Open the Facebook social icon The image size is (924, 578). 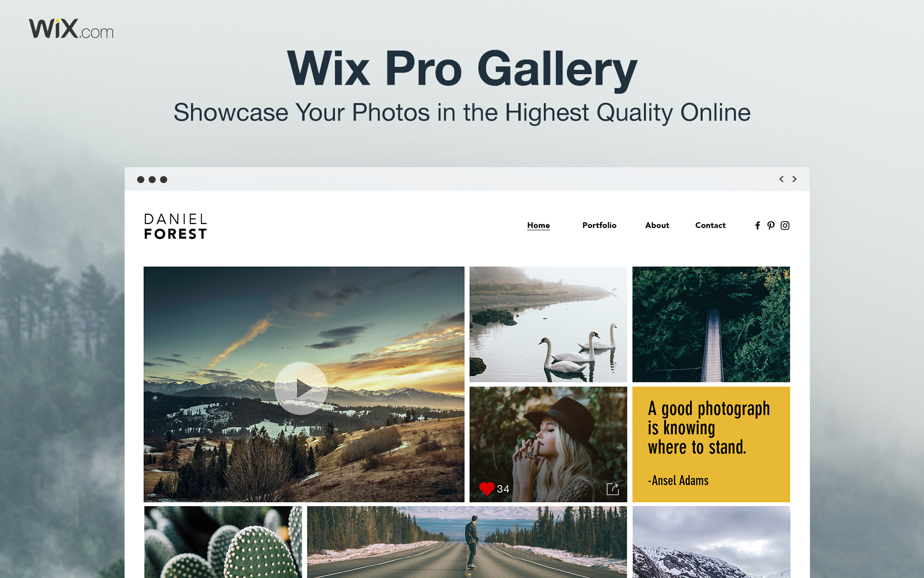pyautogui.click(x=757, y=225)
